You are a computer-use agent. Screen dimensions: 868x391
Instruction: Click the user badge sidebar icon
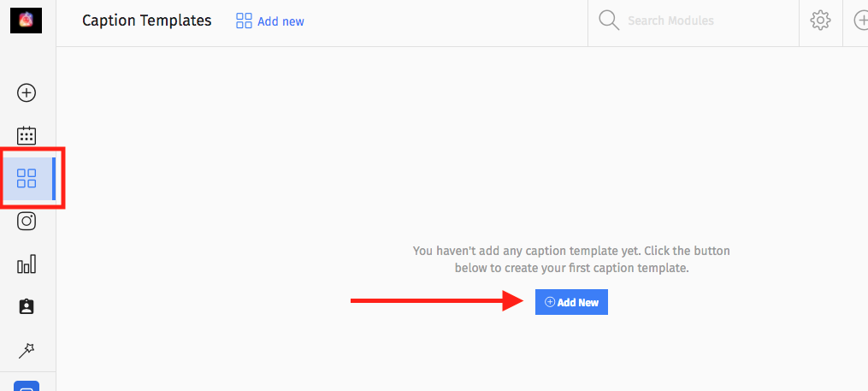(27, 307)
